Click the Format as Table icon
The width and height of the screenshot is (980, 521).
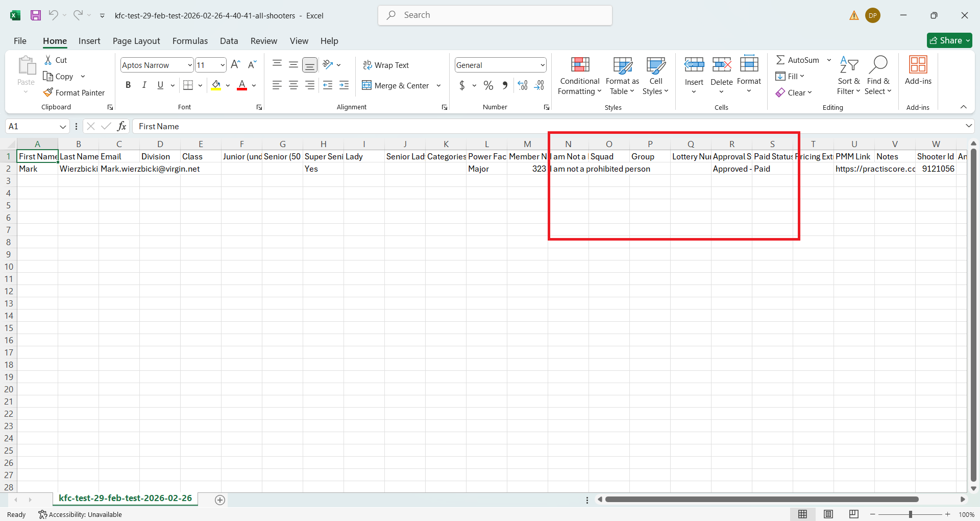click(622, 66)
